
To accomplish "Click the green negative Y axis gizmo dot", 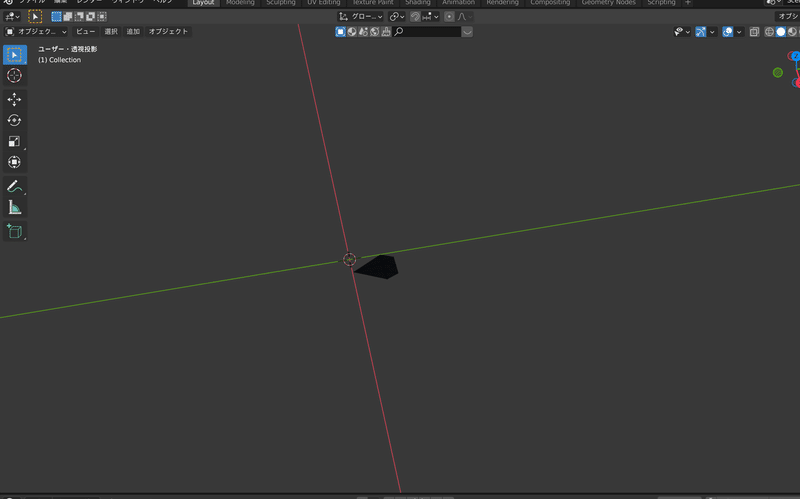I will click(x=778, y=72).
